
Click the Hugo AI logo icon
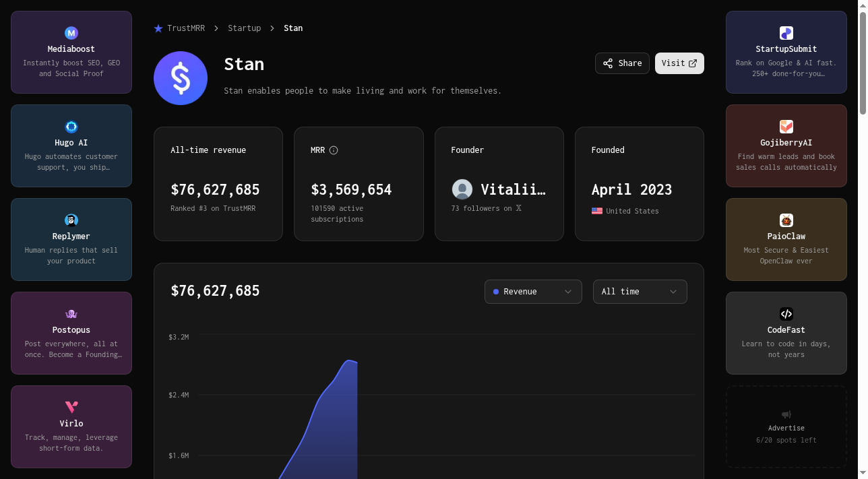[71, 127]
